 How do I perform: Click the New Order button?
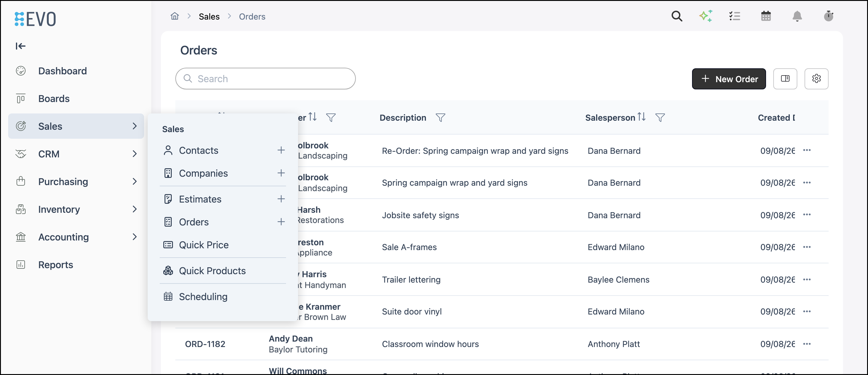[x=728, y=79]
